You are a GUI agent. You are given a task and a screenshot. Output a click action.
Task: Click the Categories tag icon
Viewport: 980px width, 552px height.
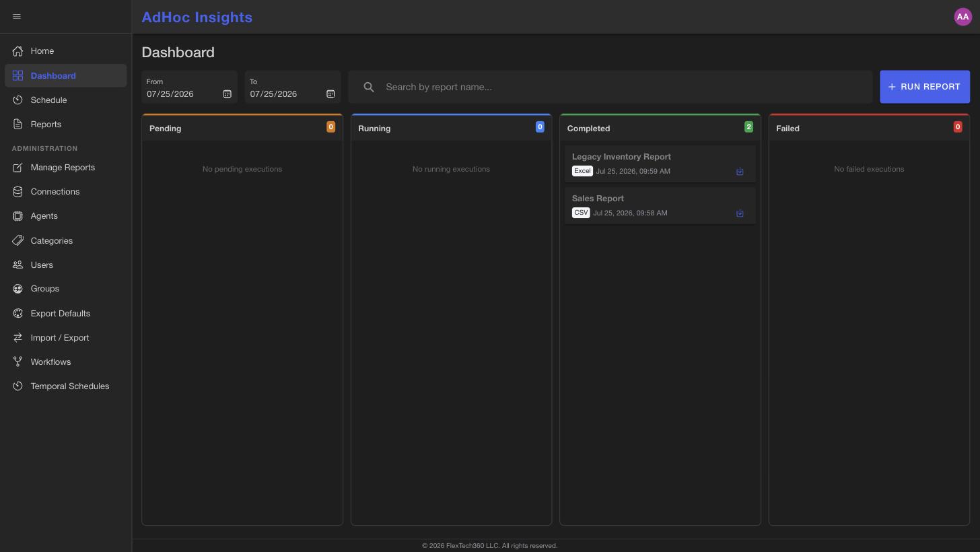coord(17,241)
